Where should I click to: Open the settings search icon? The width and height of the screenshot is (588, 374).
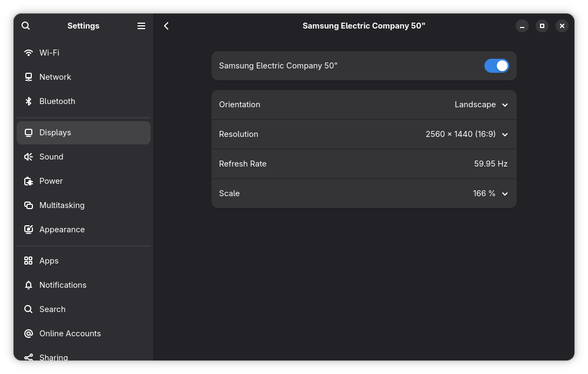coord(25,25)
